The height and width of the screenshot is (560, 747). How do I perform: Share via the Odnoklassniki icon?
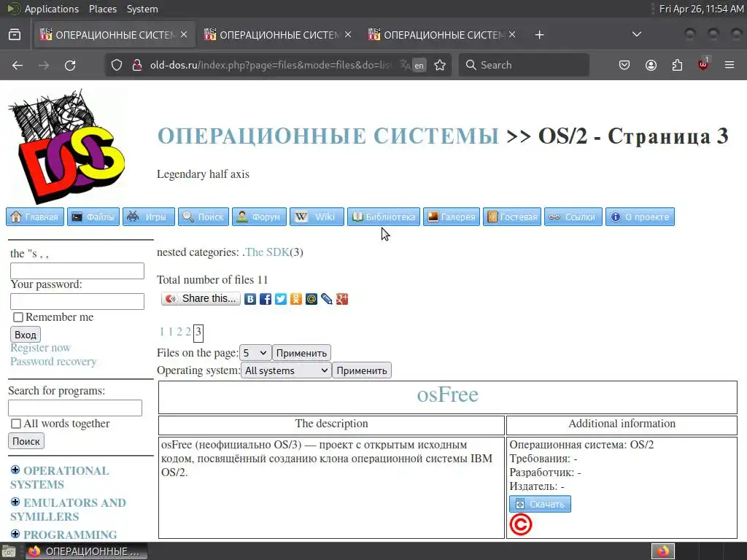click(x=296, y=299)
